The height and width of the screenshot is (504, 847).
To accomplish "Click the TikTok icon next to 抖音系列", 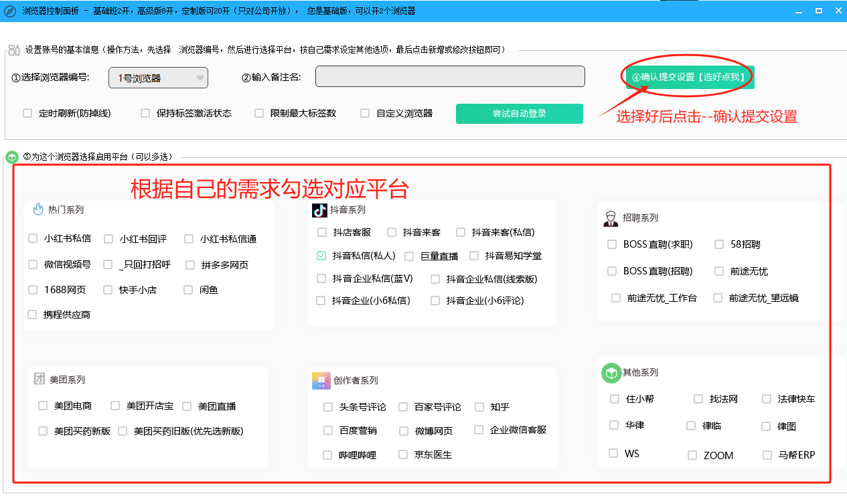I will coord(319,209).
